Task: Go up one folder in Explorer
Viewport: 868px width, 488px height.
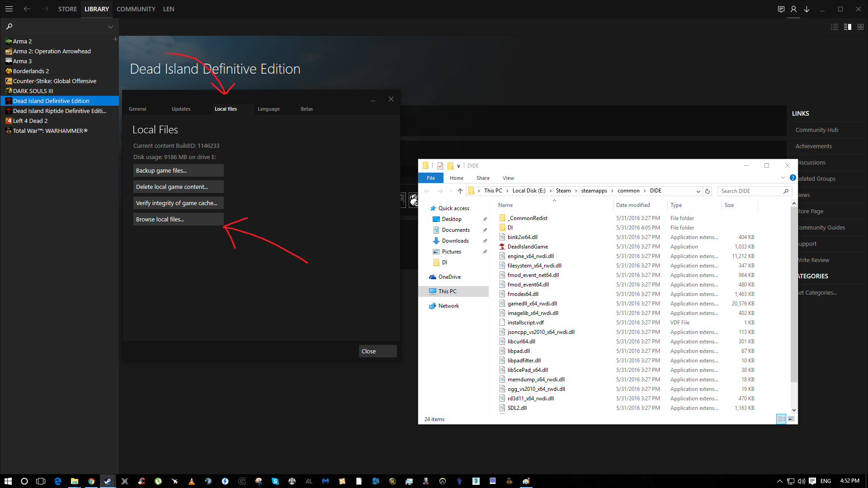Action: pyautogui.click(x=460, y=191)
